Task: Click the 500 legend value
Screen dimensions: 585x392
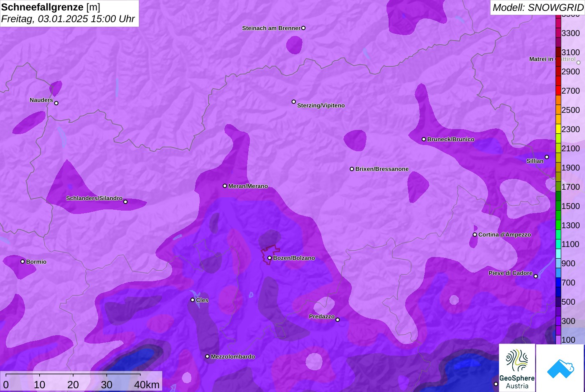Action: click(568, 302)
